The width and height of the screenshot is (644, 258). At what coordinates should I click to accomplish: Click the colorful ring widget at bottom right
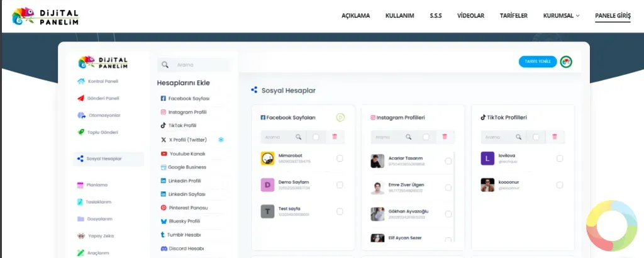coord(611,225)
